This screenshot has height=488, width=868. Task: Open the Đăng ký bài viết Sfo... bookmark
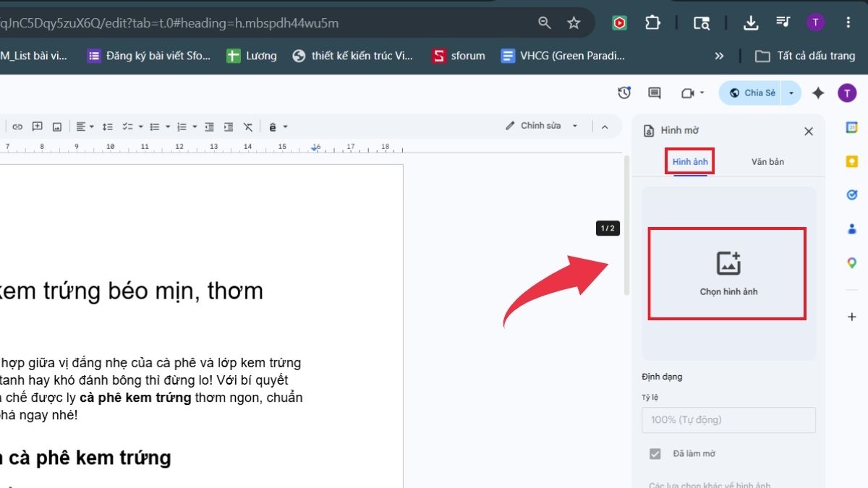pos(148,56)
